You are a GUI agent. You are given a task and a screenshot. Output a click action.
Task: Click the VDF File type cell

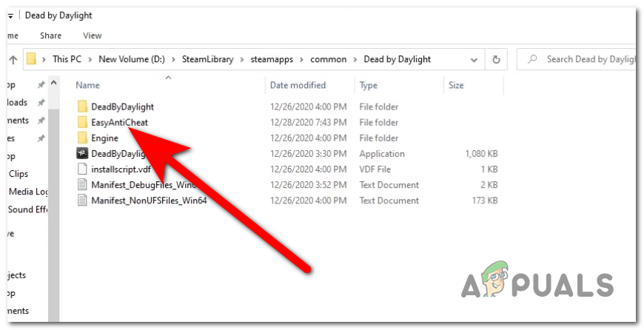(x=375, y=169)
